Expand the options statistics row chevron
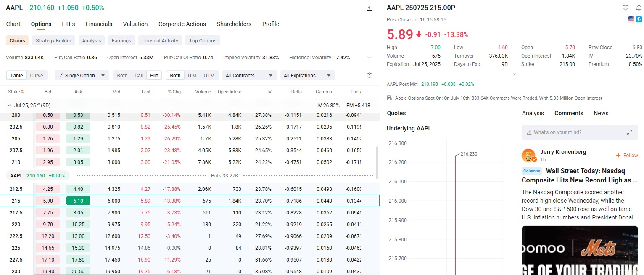644x275 pixels. point(370,58)
